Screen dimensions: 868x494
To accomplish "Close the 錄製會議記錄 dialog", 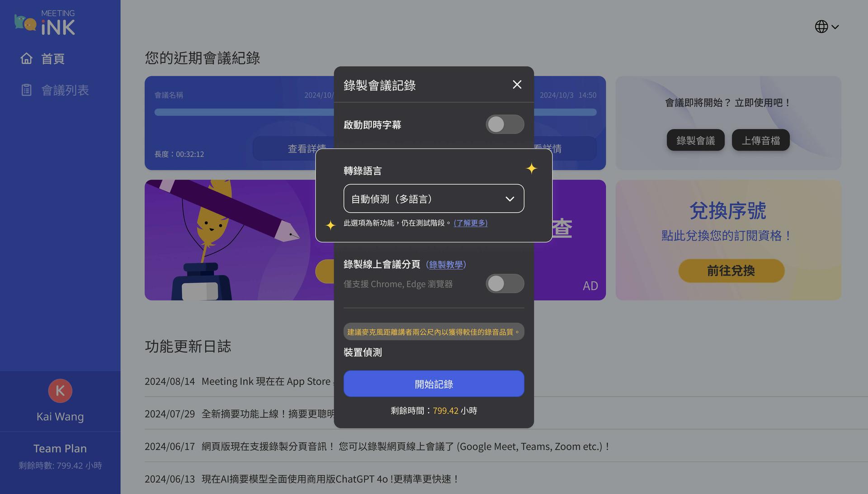I will point(517,85).
